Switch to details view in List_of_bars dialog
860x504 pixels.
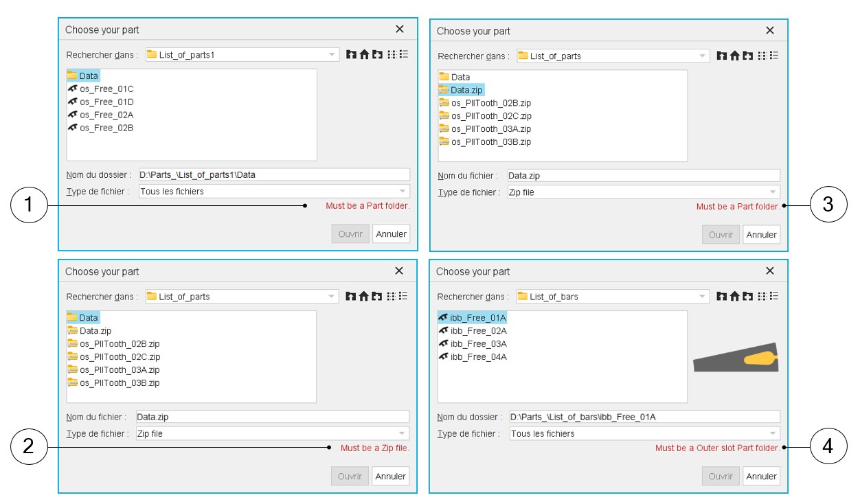click(x=774, y=296)
